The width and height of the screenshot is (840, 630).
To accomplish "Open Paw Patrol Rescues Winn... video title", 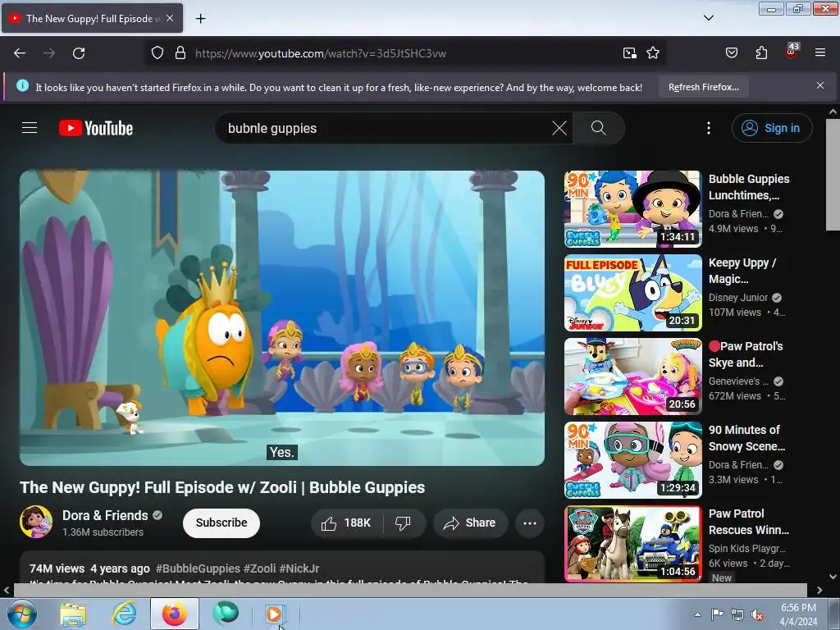I will tap(748, 522).
